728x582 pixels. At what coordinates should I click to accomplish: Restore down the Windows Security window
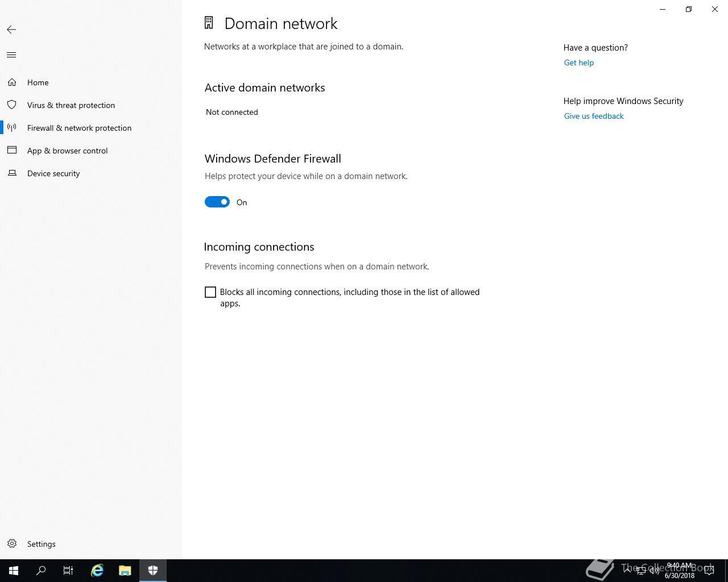tap(689, 9)
